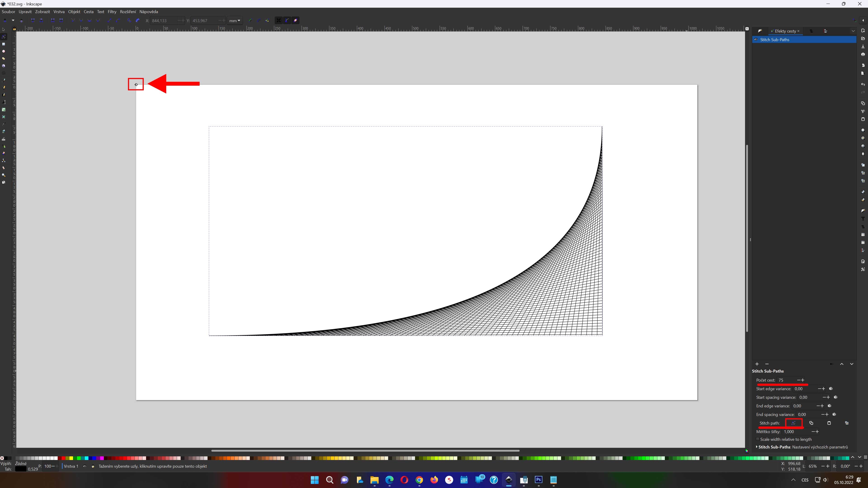Click the insert new nodes icon in toolbar
The height and width of the screenshot is (488, 868).
pos(5,21)
